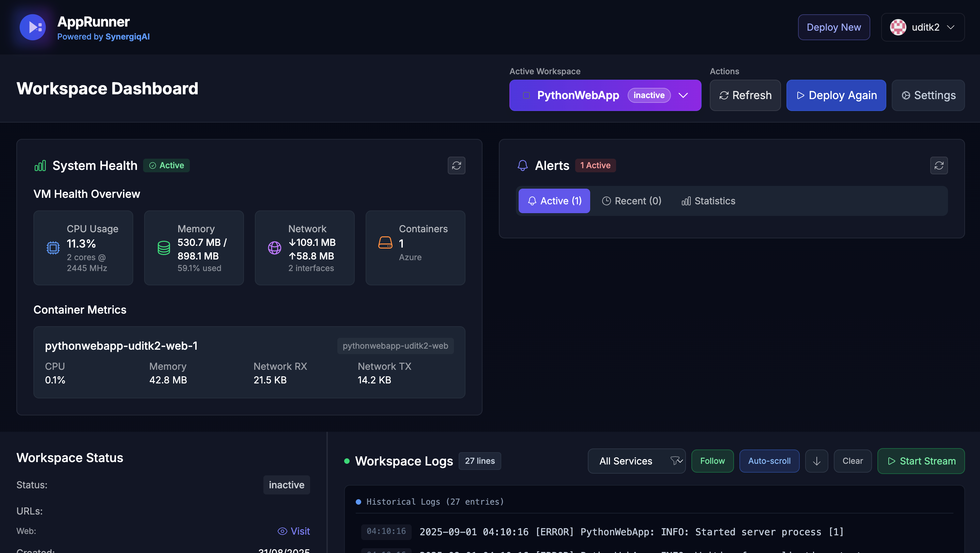The height and width of the screenshot is (553, 980).
Task: Click the Historical Logs (27 entries) header
Action: coord(435,502)
